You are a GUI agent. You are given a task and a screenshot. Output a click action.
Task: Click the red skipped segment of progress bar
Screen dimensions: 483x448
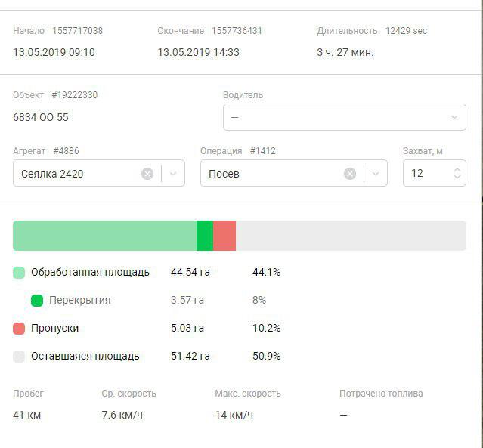tap(224, 236)
